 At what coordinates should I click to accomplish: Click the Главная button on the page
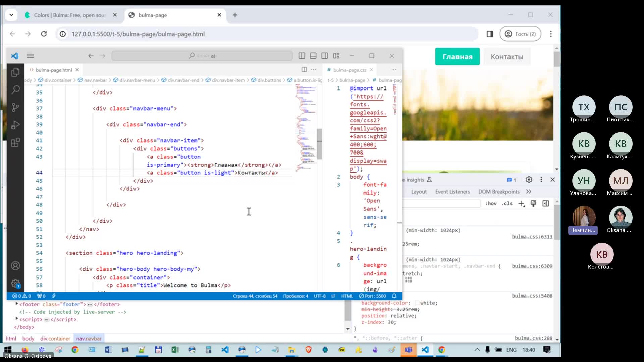tap(457, 57)
